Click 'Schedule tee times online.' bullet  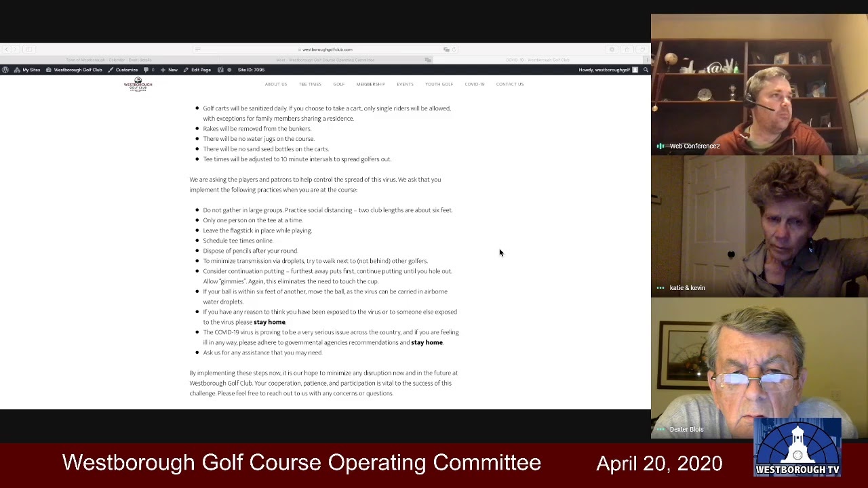(x=238, y=241)
